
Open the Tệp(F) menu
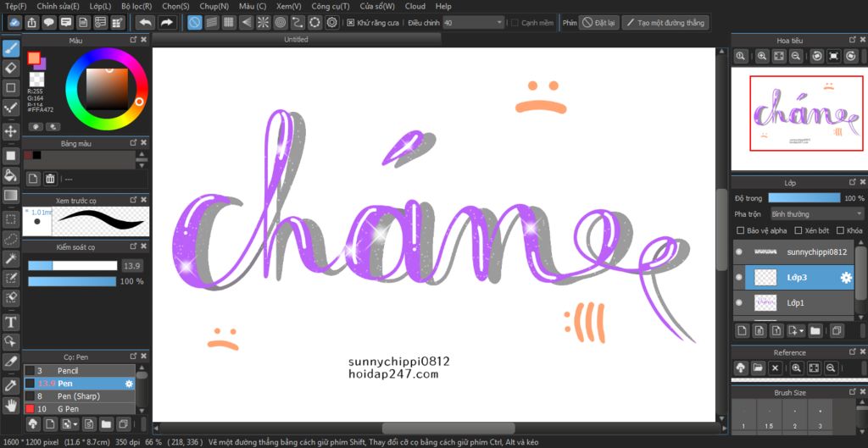pyautogui.click(x=16, y=6)
